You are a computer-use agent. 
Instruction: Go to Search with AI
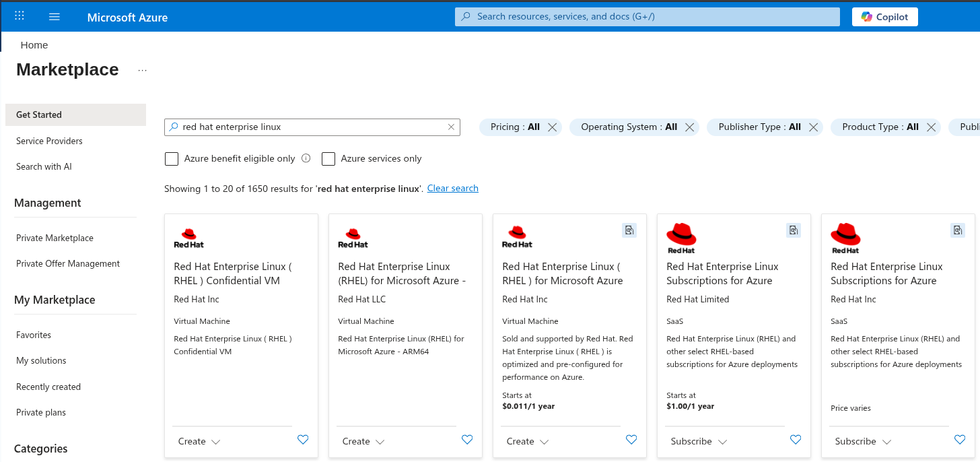(x=44, y=166)
